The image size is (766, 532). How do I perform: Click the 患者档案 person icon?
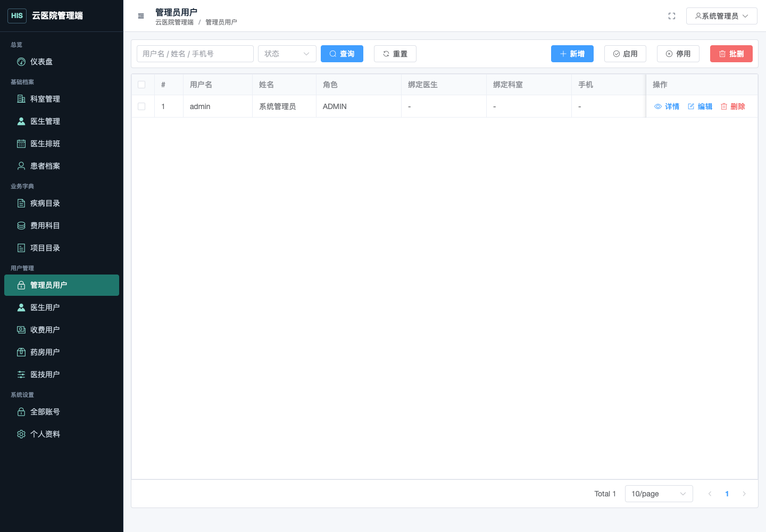[21, 166]
